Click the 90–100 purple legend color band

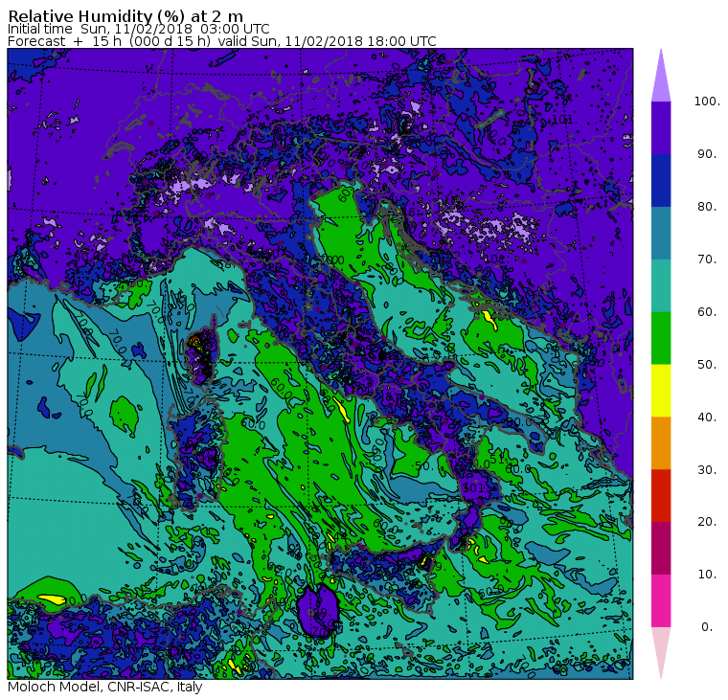[x=661, y=127]
